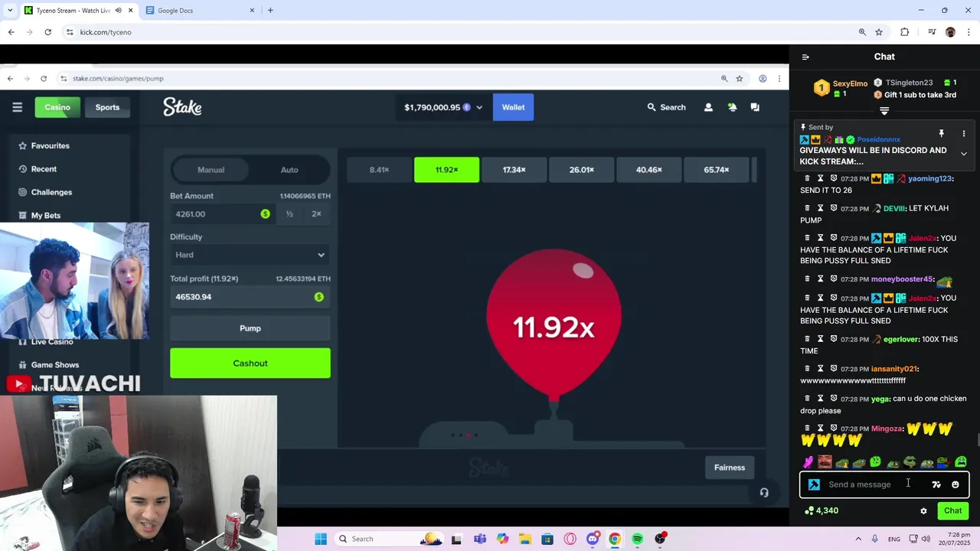Open Recent in Stake sidebar

point(37,169)
